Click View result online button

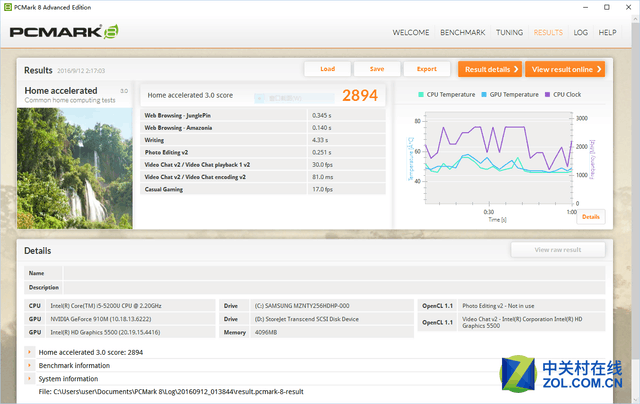(x=566, y=69)
